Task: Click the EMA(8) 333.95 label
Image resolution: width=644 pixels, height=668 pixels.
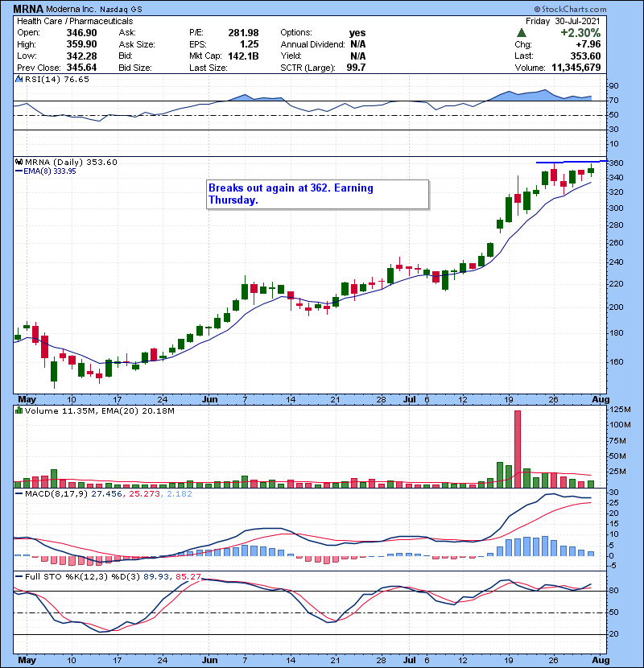Action: (x=49, y=171)
